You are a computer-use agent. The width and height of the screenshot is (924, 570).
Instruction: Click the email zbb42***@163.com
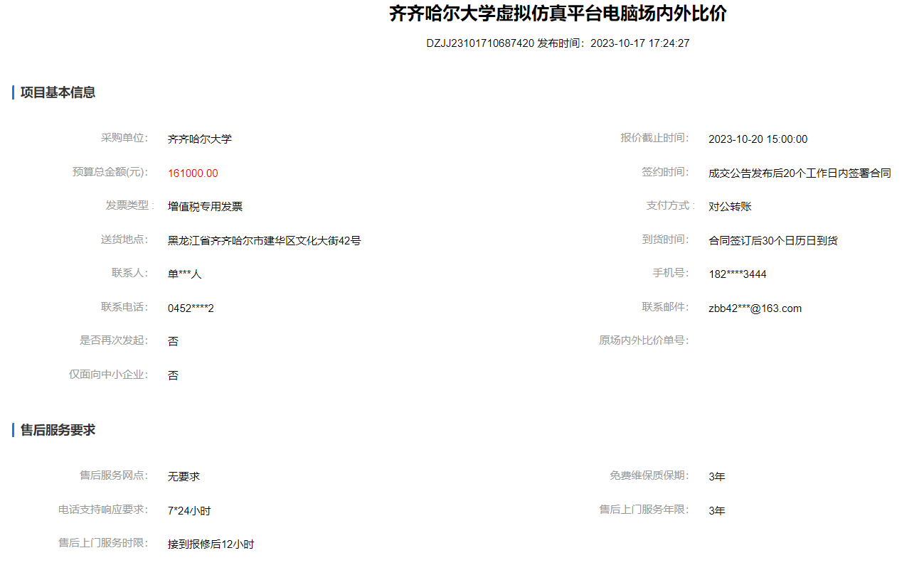point(755,308)
